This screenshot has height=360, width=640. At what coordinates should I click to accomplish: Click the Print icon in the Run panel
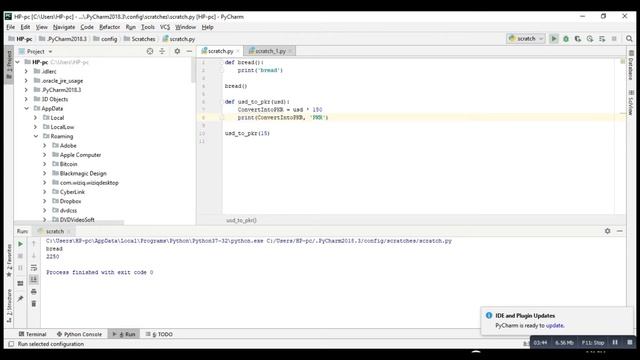click(34, 291)
